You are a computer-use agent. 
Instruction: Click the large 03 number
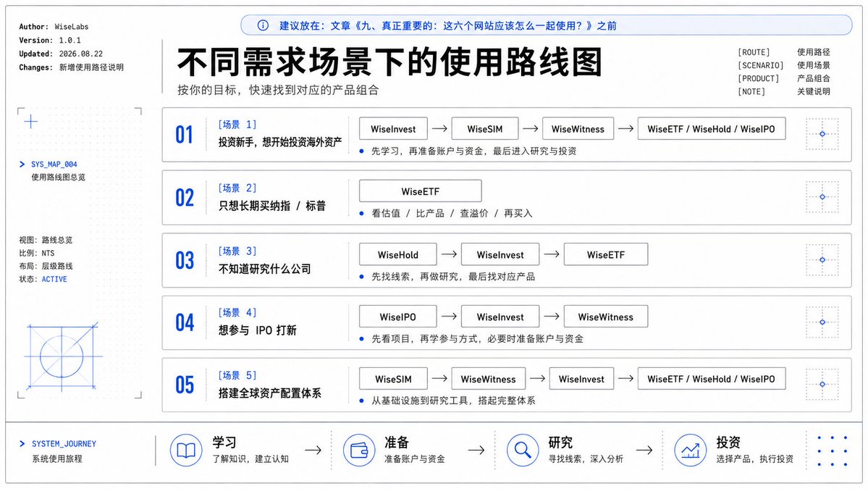[x=185, y=260]
